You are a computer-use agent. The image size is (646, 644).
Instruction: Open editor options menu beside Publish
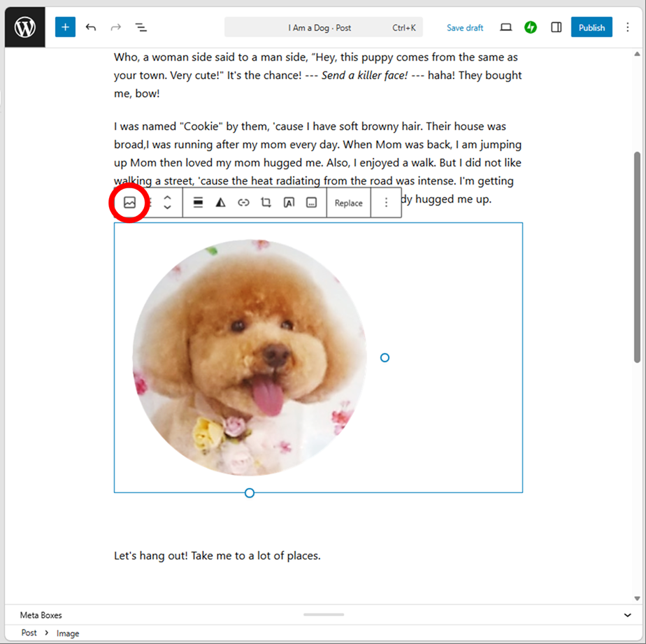[627, 28]
